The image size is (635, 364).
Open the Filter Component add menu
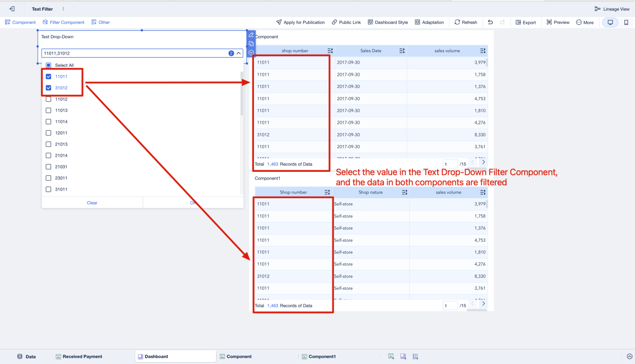[x=63, y=22]
